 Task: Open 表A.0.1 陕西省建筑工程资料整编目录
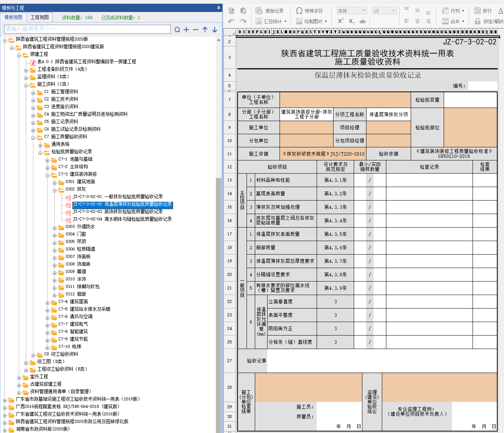[86, 61]
